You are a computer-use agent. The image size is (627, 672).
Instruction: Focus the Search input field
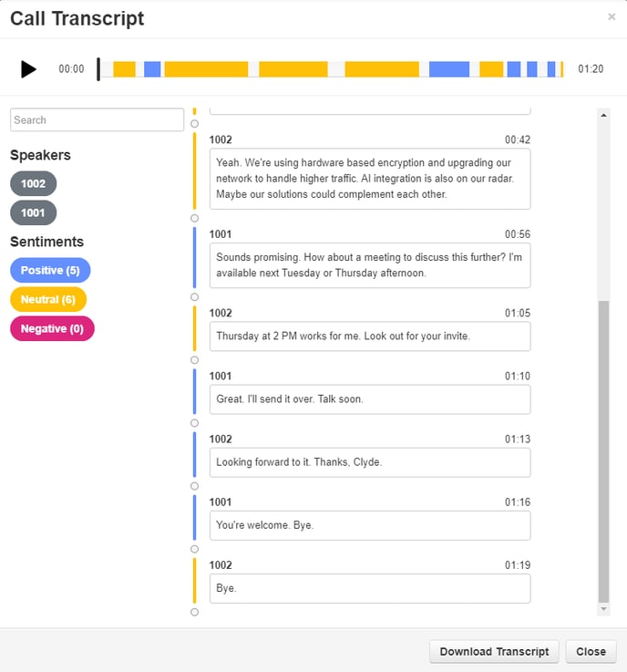click(98, 120)
